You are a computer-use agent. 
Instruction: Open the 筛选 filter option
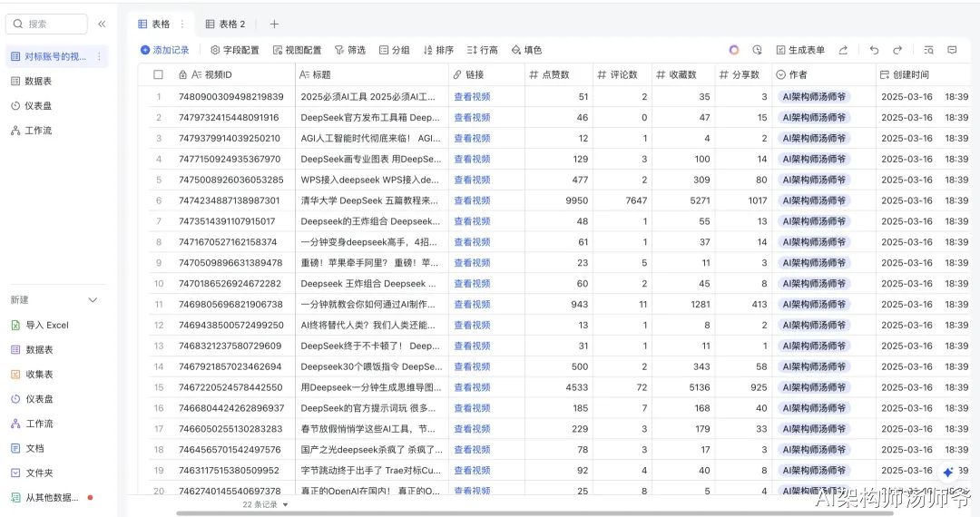[349, 50]
